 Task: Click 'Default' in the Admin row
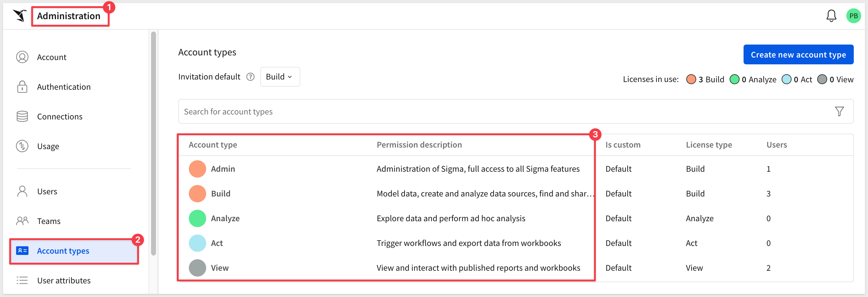click(618, 169)
